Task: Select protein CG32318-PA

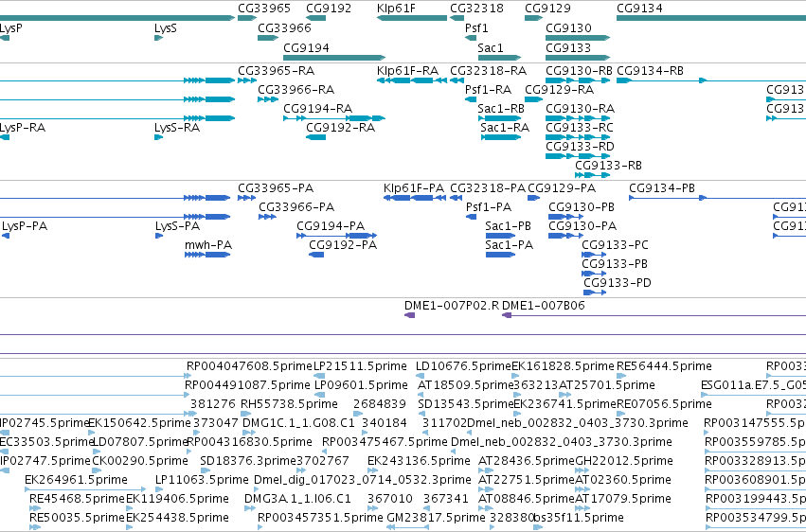Action: [x=488, y=188]
